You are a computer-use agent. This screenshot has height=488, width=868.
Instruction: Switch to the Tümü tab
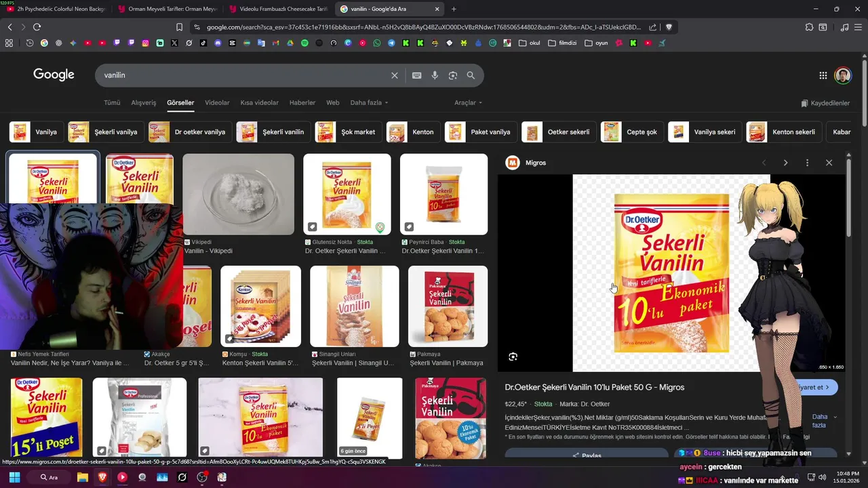[x=112, y=103]
